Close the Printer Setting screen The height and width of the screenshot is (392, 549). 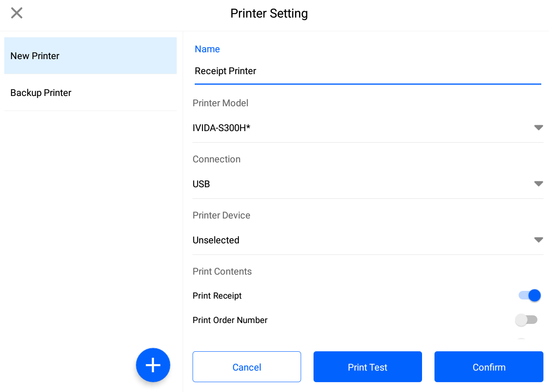coord(17,13)
